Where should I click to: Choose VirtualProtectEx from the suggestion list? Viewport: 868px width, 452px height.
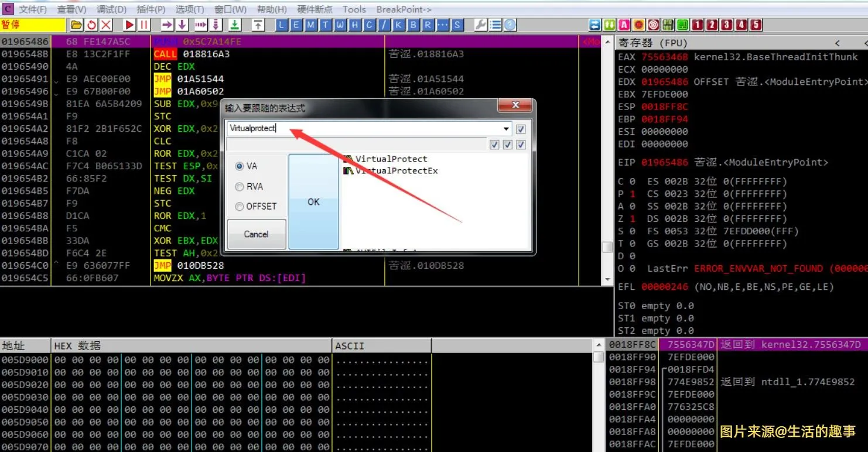tap(396, 171)
